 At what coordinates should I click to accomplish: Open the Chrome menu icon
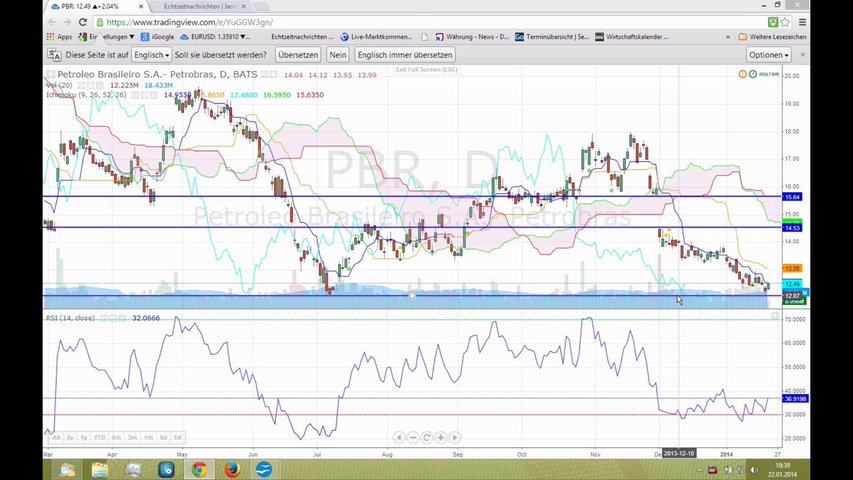(x=800, y=21)
